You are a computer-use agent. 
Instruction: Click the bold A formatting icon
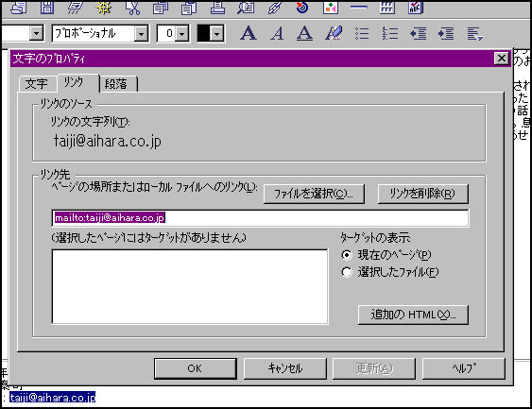coord(249,33)
